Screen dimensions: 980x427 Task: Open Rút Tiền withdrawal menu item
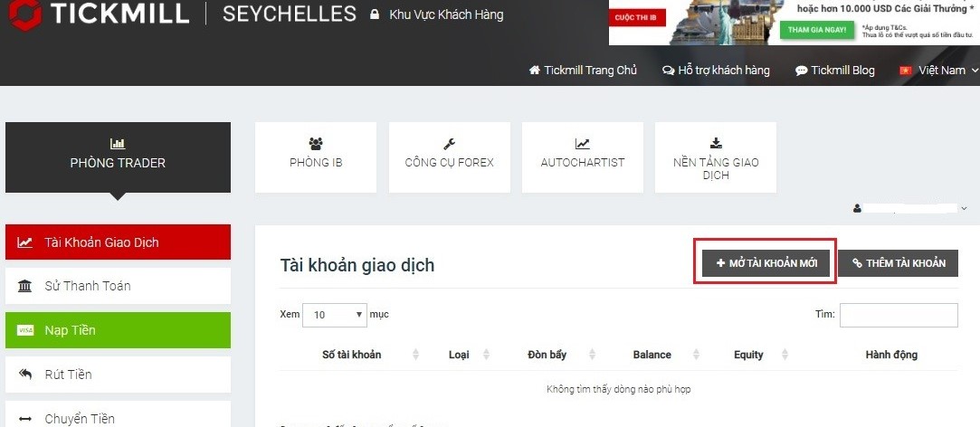coord(119,375)
